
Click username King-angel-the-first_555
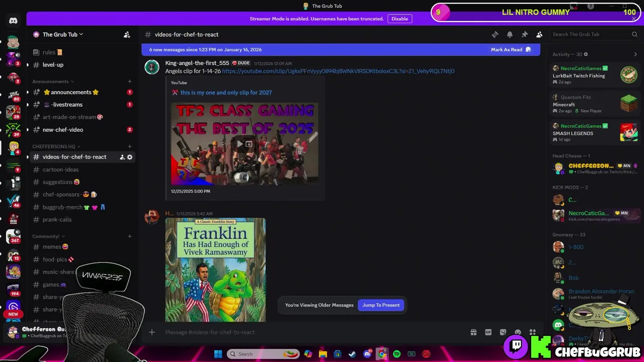(197, 63)
